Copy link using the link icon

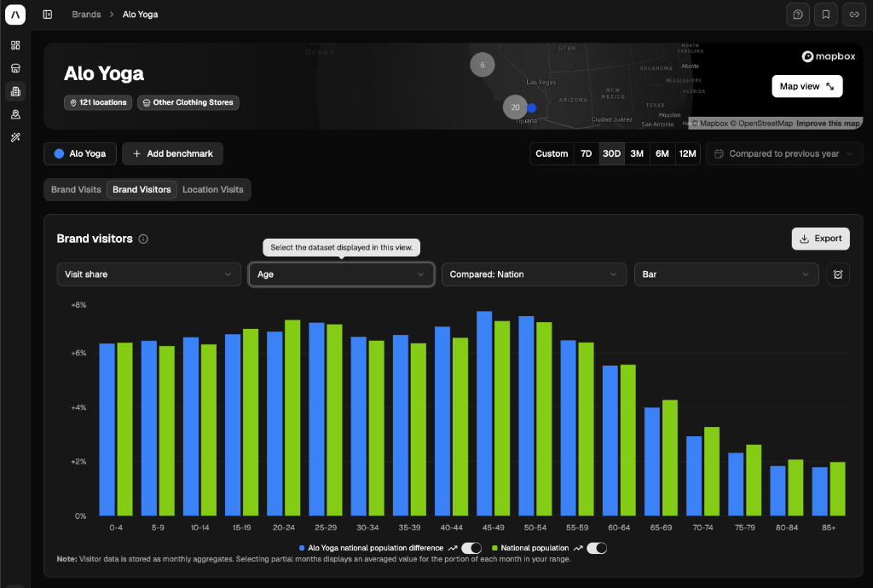854,14
